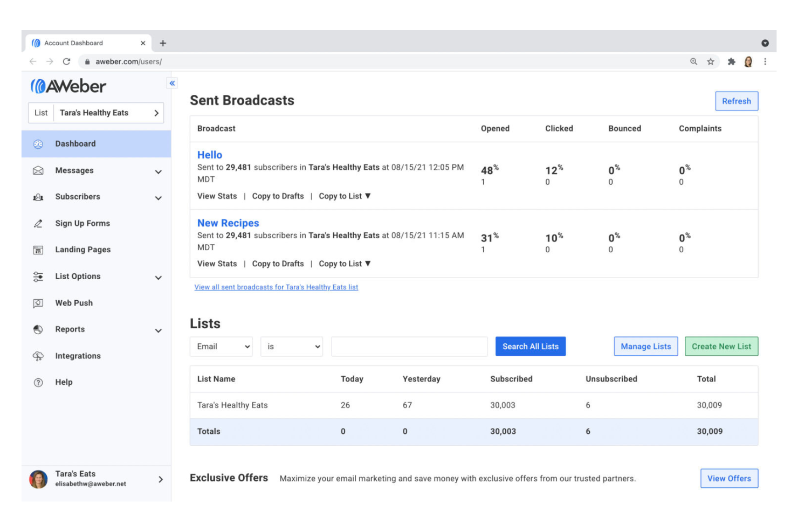Screen dimensions: 798x532
Task: Reload the page in browser toolbar
Action: (66, 61)
